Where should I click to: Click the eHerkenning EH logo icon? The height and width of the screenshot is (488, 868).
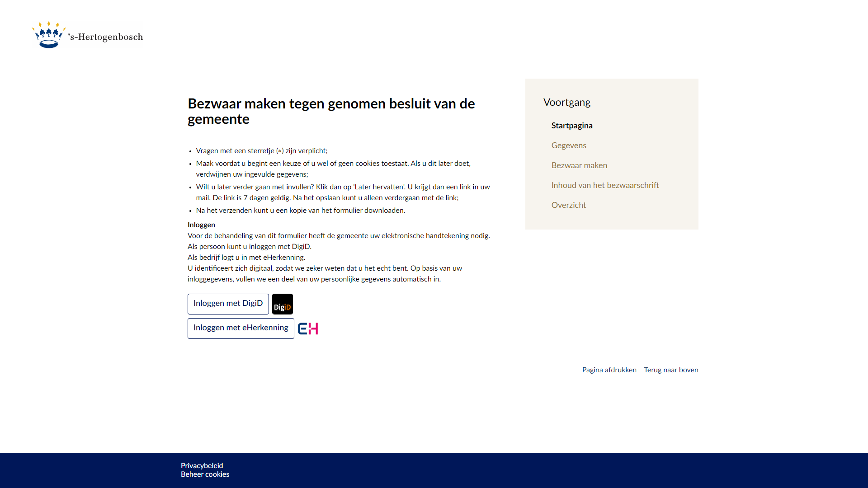[308, 328]
